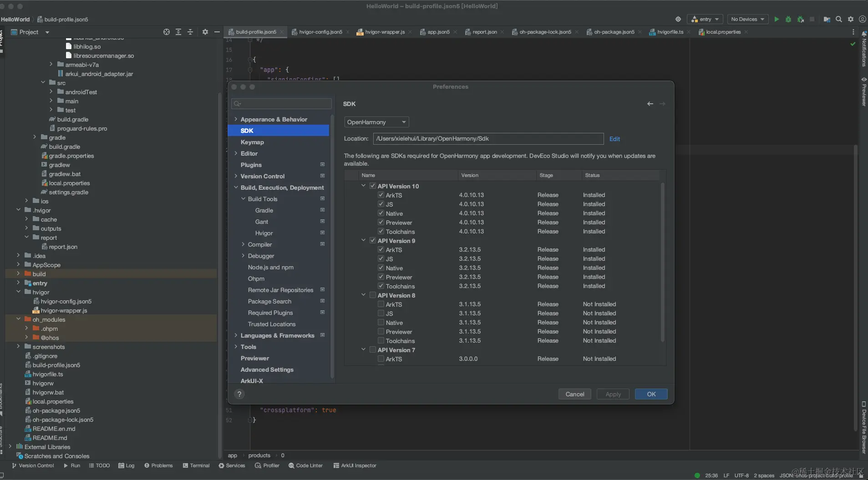Collapse the API Version 10 group
This screenshot has width=868, height=480.
(363, 186)
